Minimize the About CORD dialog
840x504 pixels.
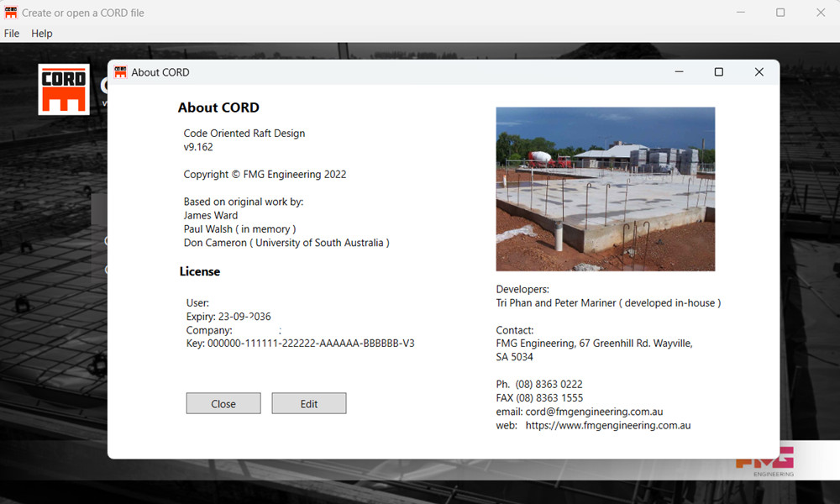[679, 71]
